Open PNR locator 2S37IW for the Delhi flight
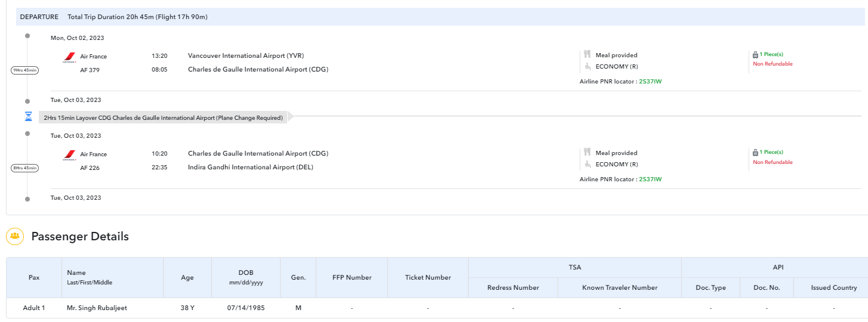Image resolution: width=868 pixels, height=322 pixels. (x=650, y=179)
